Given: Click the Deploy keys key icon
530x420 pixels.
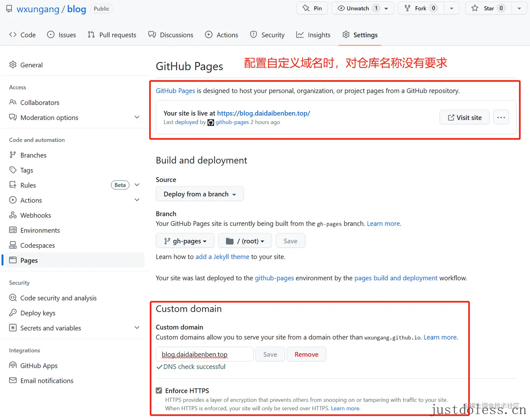Looking at the screenshot, I should coord(13,312).
